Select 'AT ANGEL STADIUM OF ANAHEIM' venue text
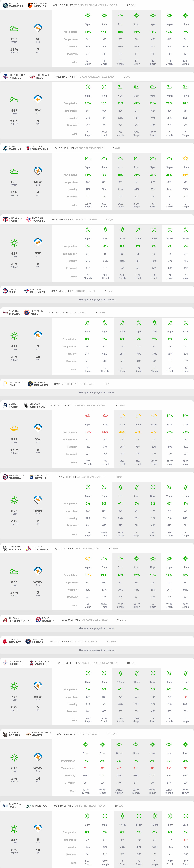 [x=98, y=663]
